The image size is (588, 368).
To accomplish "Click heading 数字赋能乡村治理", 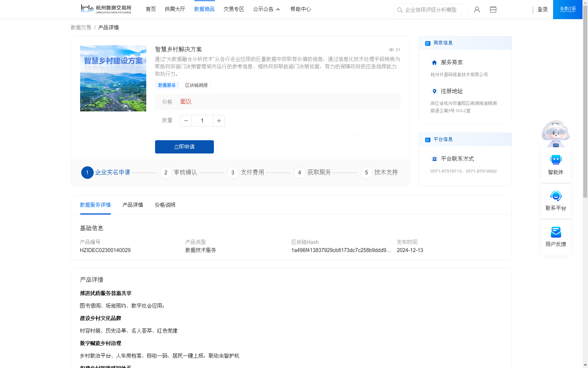I will click(x=100, y=343).
